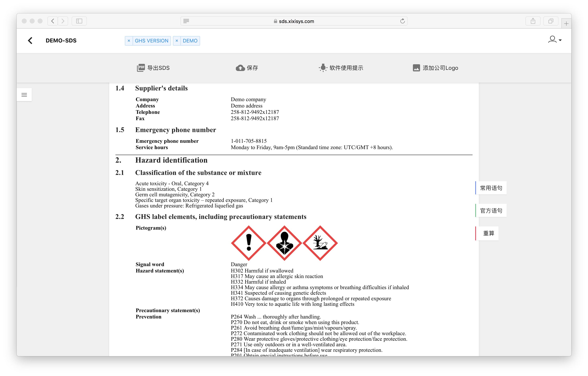Click browser back navigation arrow
The width and height of the screenshot is (588, 376).
[x=53, y=21]
